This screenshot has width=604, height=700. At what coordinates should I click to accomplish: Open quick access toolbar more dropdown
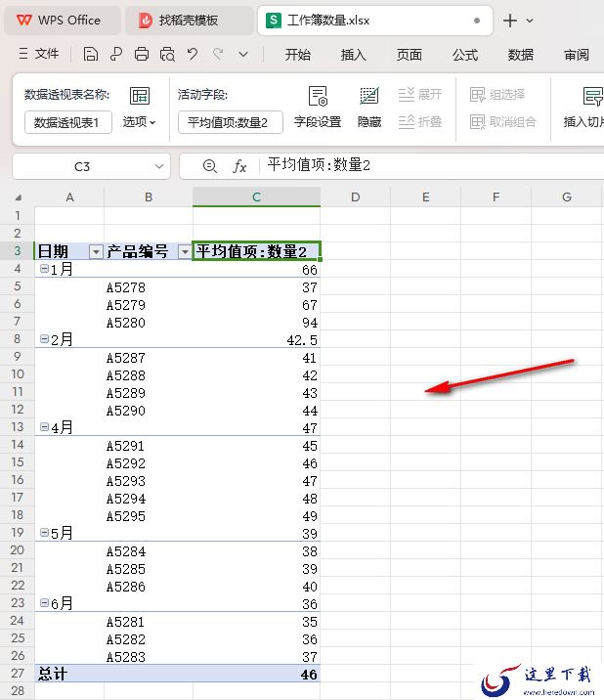click(x=243, y=55)
